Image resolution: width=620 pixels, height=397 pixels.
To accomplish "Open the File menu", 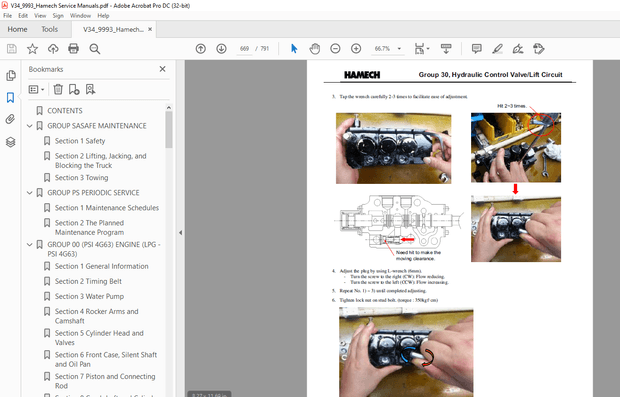I will (x=8, y=16).
